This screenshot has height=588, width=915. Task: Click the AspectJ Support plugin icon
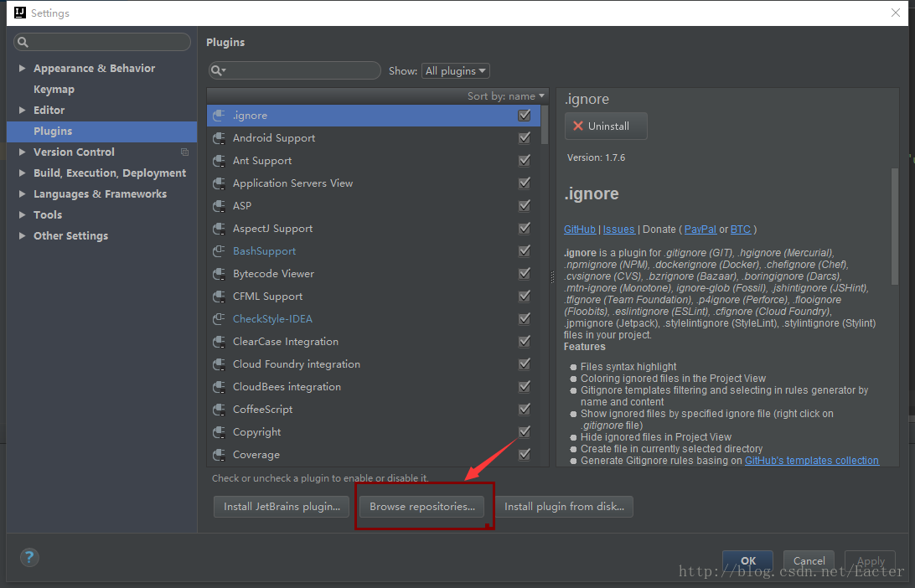[x=219, y=229]
